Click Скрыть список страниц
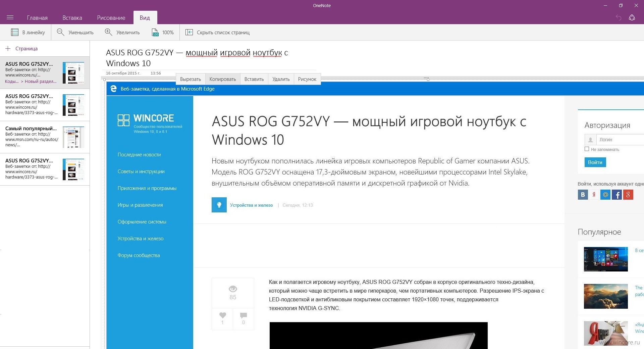This screenshot has height=349, width=644. (x=218, y=33)
